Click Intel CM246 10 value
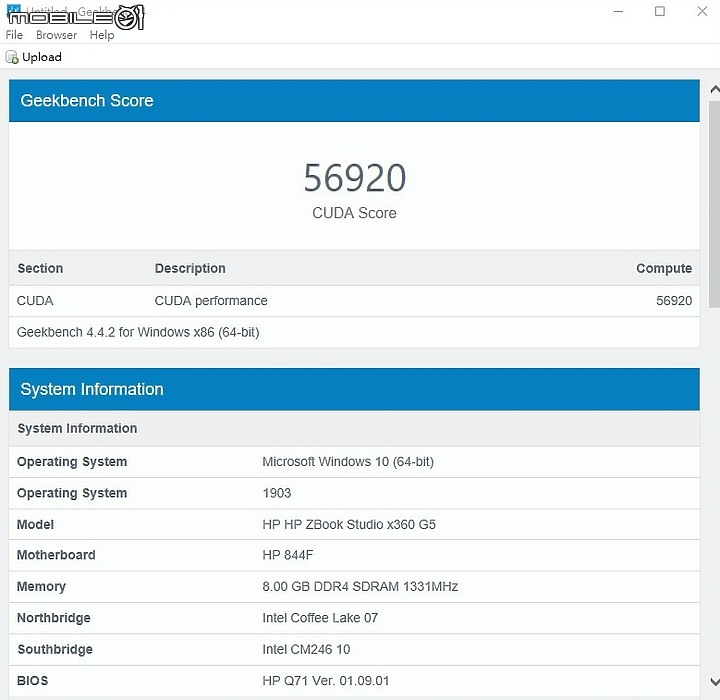 [306, 649]
